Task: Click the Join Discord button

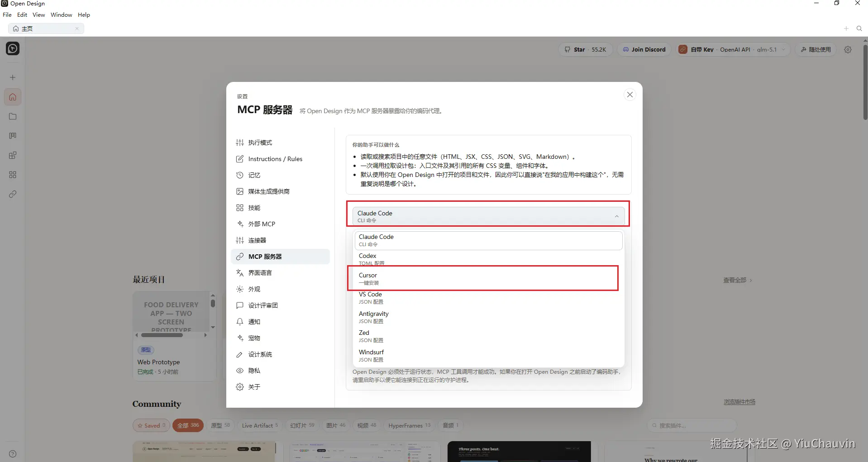Action: pos(644,50)
